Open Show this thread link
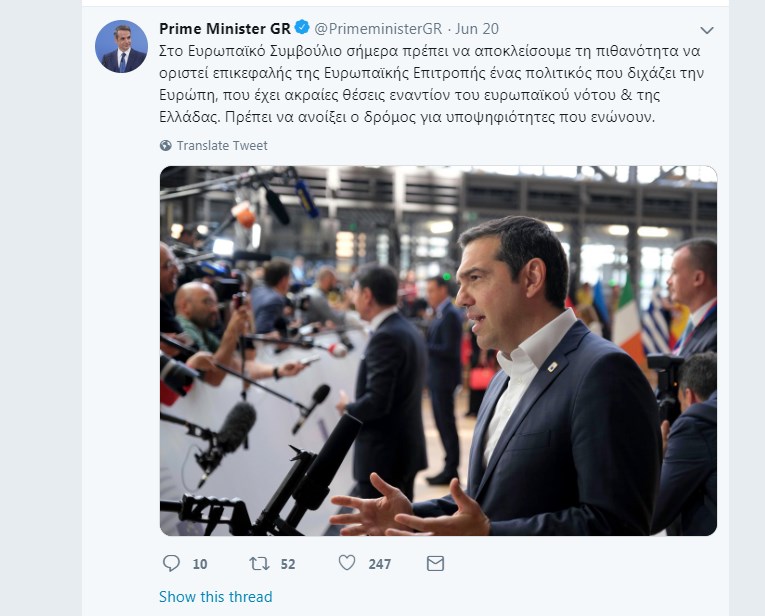This screenshot has height=616, width=765. pyautogui.click(x=216, y=596)
